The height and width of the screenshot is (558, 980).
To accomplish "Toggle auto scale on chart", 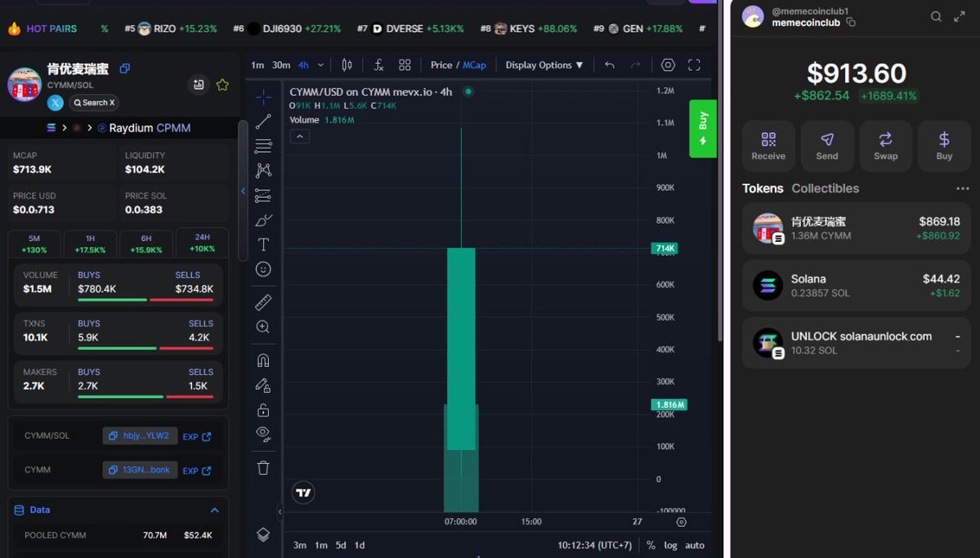I will pos(695,545).
